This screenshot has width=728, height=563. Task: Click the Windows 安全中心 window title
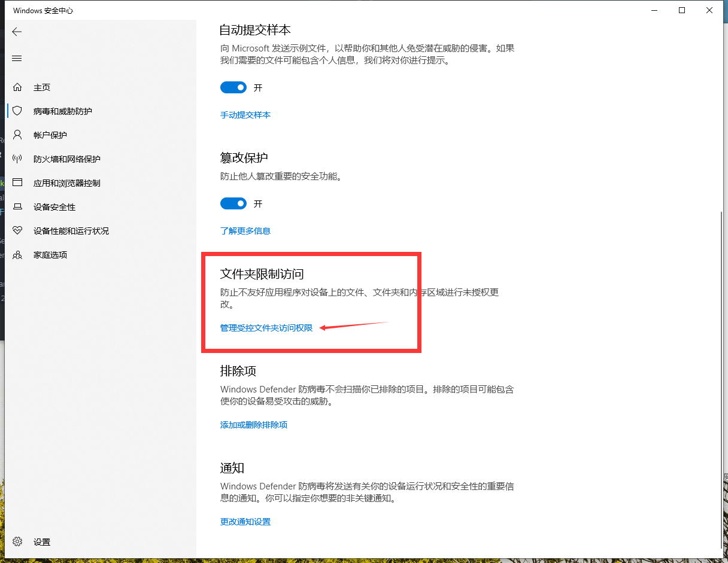43,11
